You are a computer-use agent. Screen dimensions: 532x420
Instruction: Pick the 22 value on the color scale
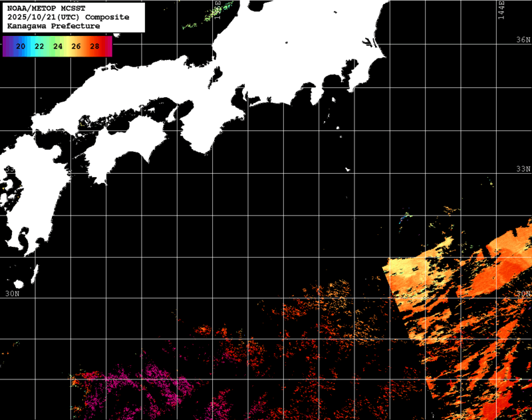pos(39,46)
